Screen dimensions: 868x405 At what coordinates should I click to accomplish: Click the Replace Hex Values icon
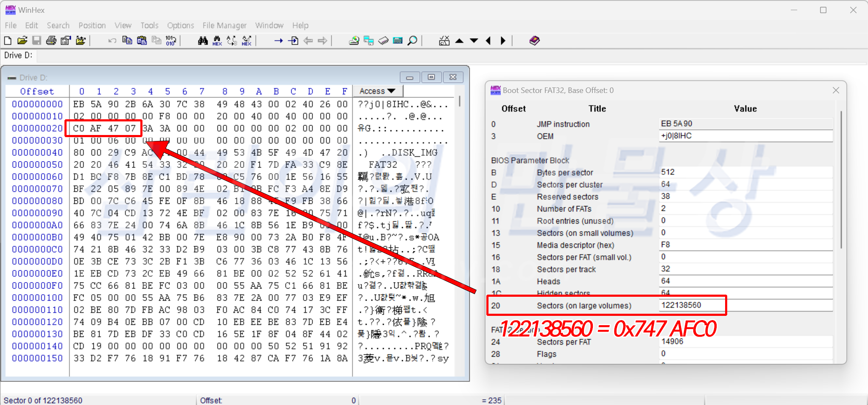click(x=246, y=41)
